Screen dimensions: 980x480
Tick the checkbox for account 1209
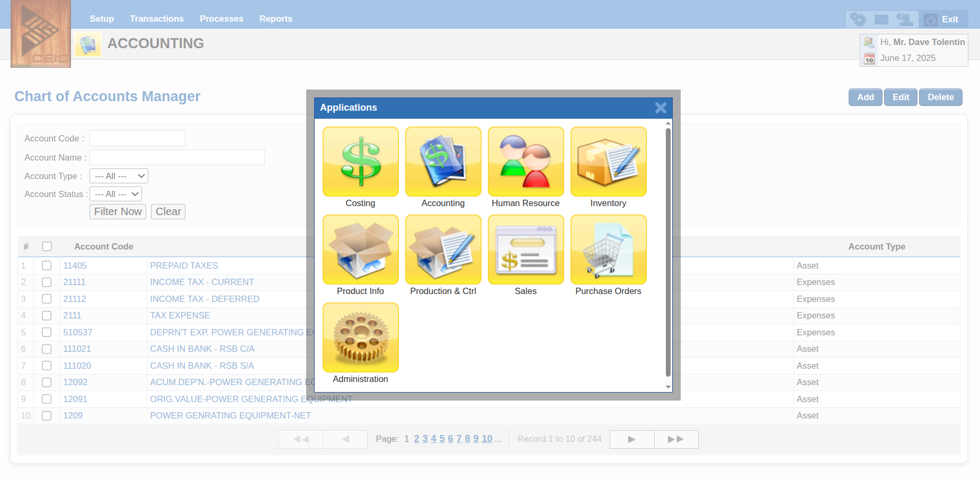[47, 416]
